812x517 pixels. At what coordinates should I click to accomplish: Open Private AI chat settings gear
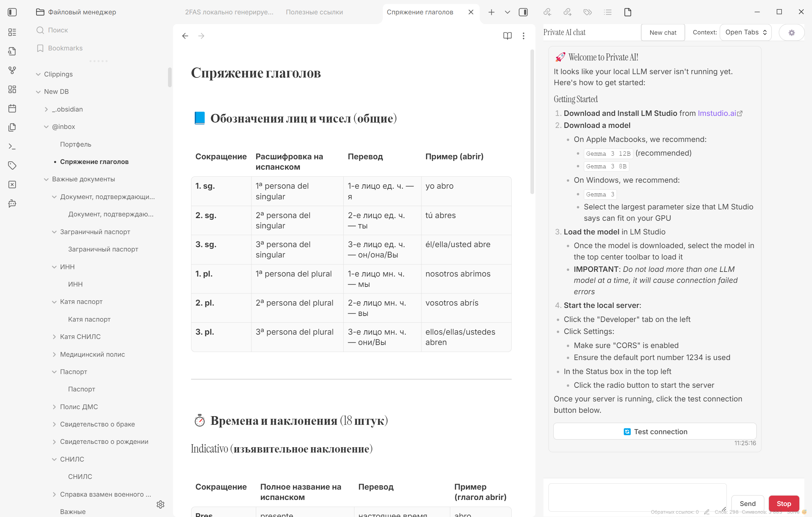pos(791,32)
